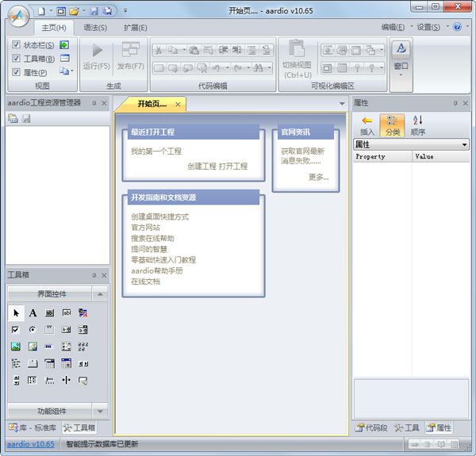Viewport: 476px width, 456px height.
Task: Pick the checkbox control in toolbox
Action: coord(16,329)
